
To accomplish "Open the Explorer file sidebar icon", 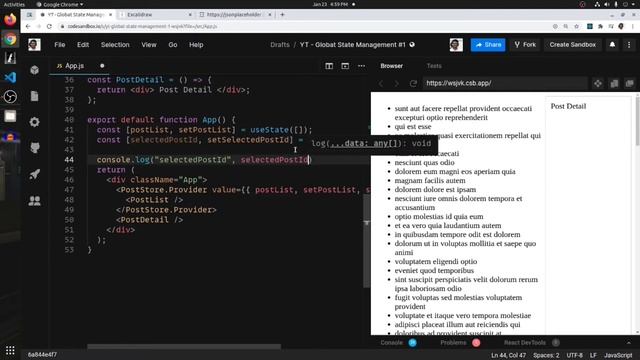I will (35, 96).
